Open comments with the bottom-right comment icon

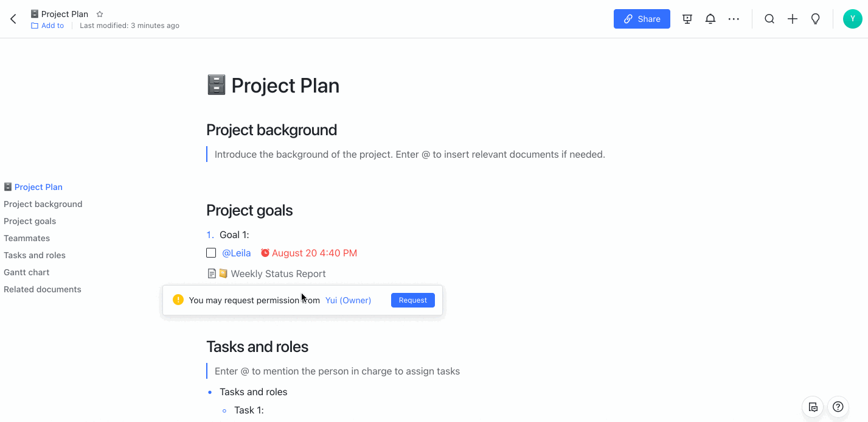pos(813,407)
